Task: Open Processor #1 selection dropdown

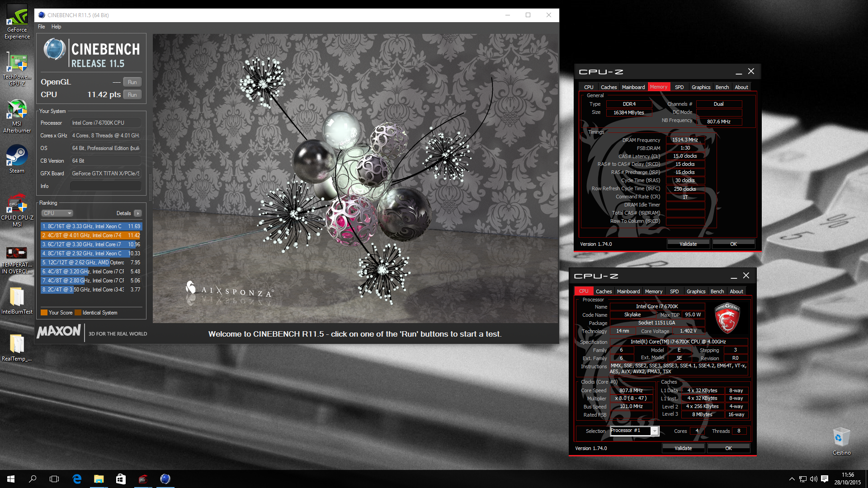Action: click(x=634, y=431)
